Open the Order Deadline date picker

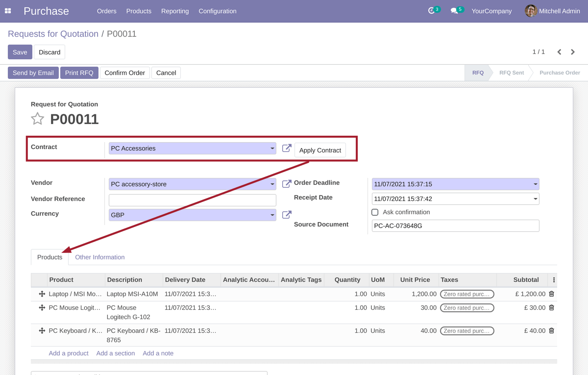click(455, 184)
